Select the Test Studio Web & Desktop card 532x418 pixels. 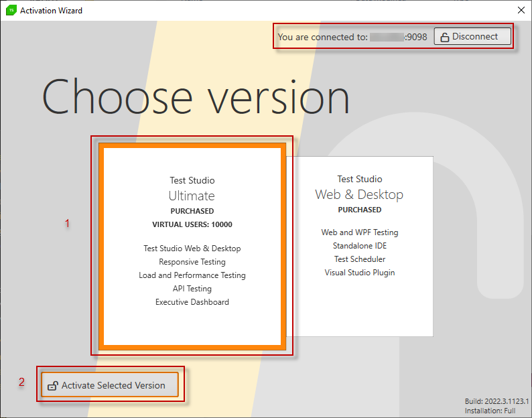(x=360, y=247)
